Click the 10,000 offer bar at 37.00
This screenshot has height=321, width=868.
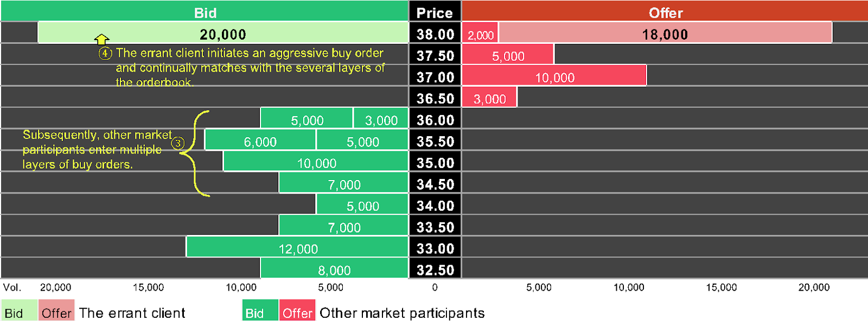coord(554,76)
